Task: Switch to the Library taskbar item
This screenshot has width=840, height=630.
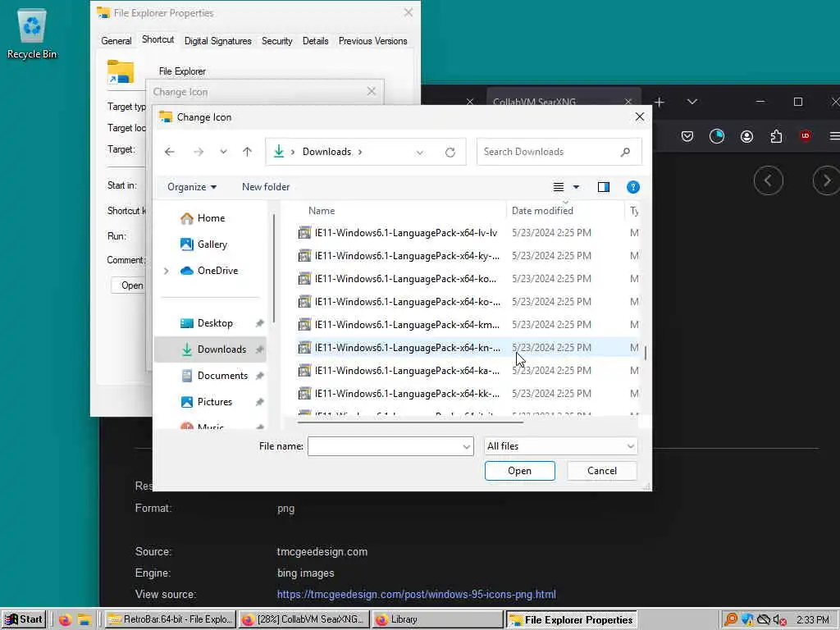Action: coord(438,619)
